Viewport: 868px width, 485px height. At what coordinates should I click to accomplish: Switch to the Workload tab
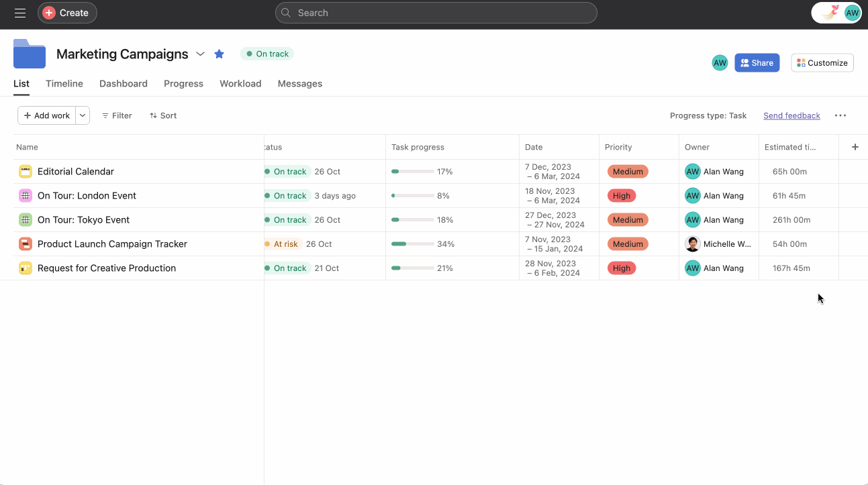click(240, 84)
